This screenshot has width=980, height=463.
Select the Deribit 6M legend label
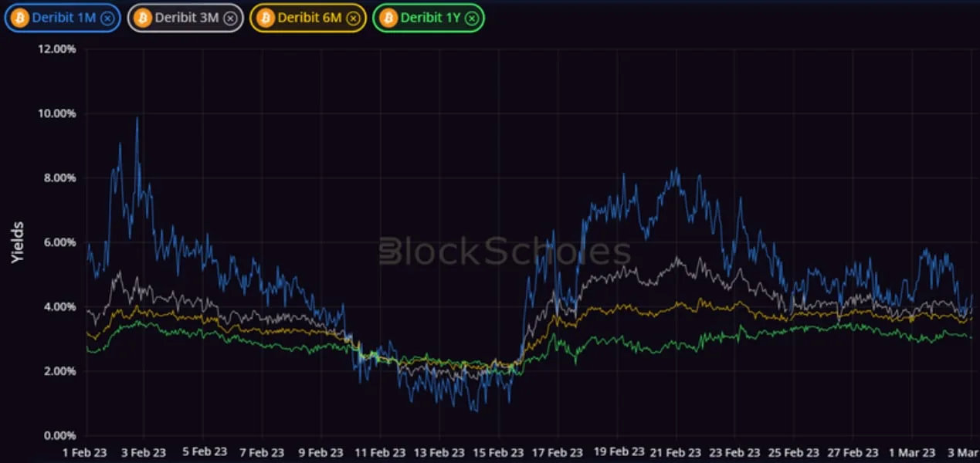[310, 18]
